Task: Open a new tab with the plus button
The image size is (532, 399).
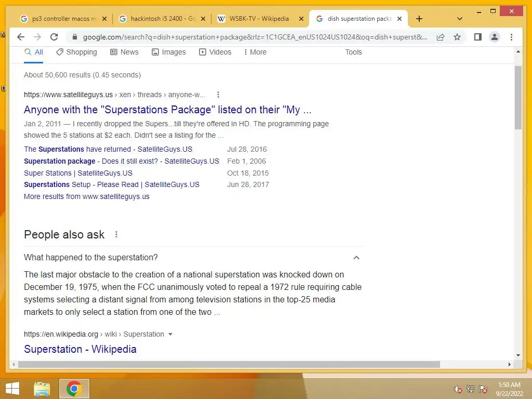Action: pos(419,19)
